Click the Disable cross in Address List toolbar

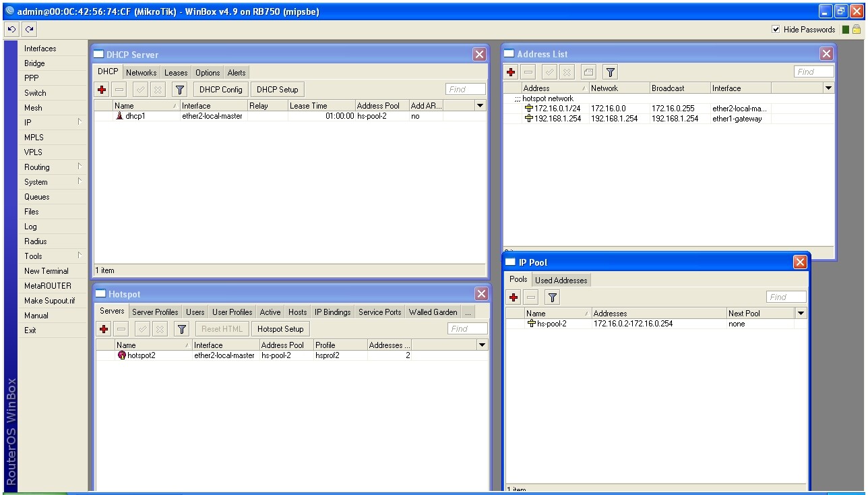567,72
